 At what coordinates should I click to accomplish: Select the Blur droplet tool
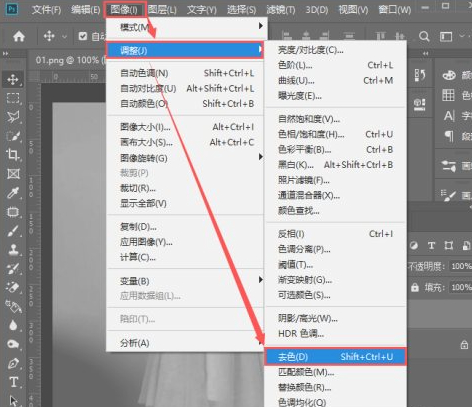(x=13, y=325)
